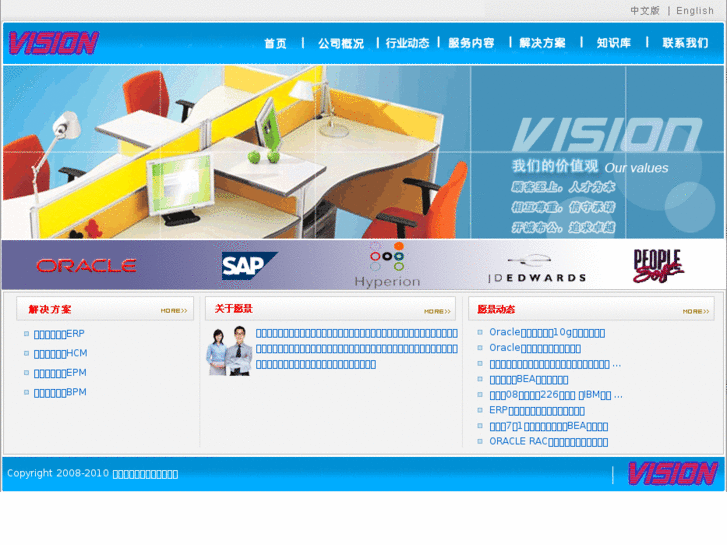Switch language to English
The image size is (727, 545).
(695, 11)
